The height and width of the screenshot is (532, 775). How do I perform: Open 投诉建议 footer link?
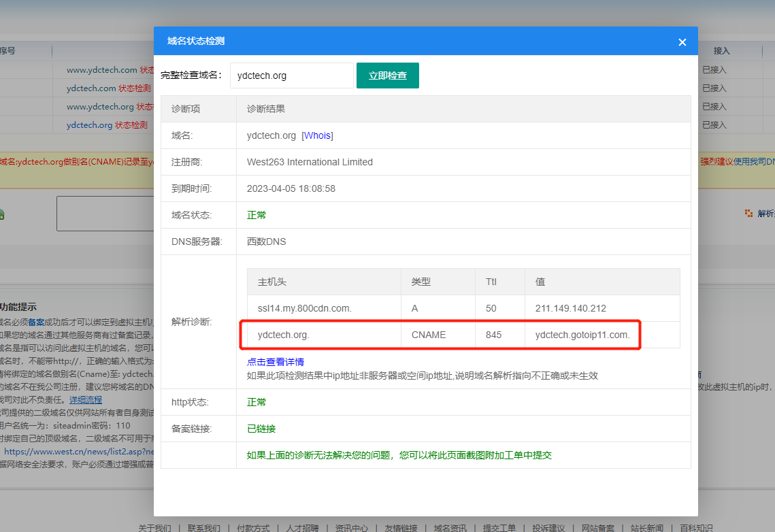548,528
